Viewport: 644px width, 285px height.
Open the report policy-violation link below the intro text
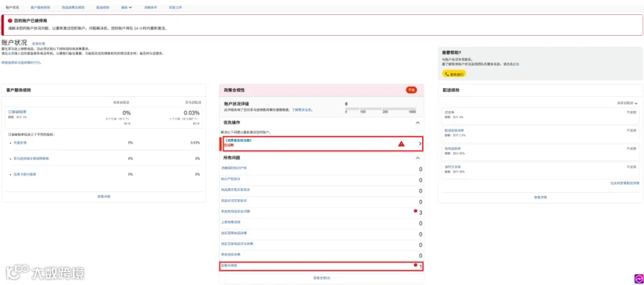pos(21,62)
